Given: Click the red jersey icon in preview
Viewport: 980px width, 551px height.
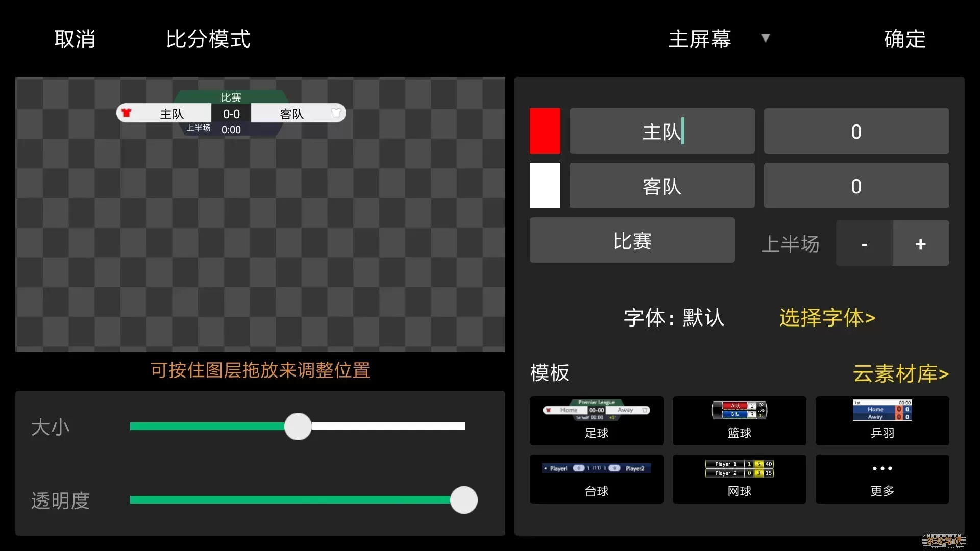Looking at the screenshot, I should [x=127, y=113].
